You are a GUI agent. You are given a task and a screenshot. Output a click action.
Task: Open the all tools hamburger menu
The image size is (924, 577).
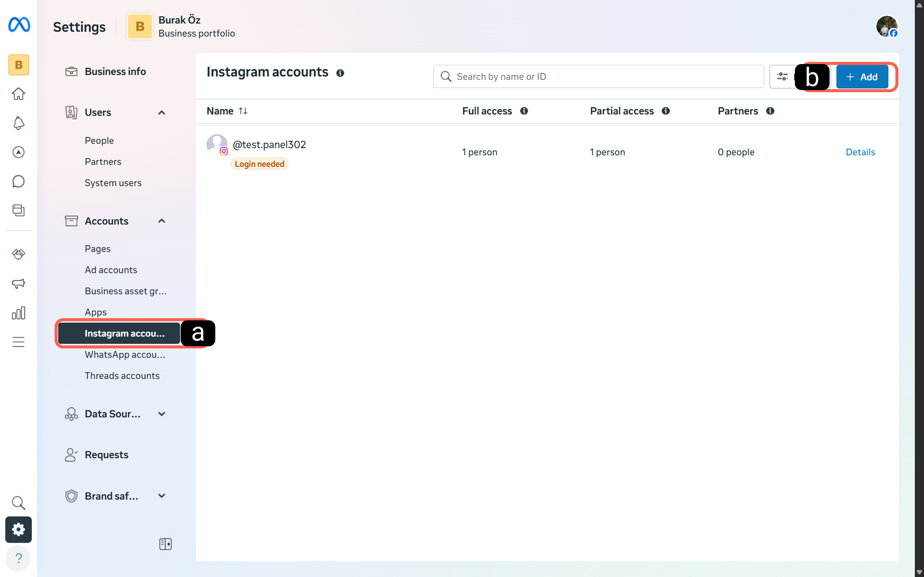click(x=19, y=342)
